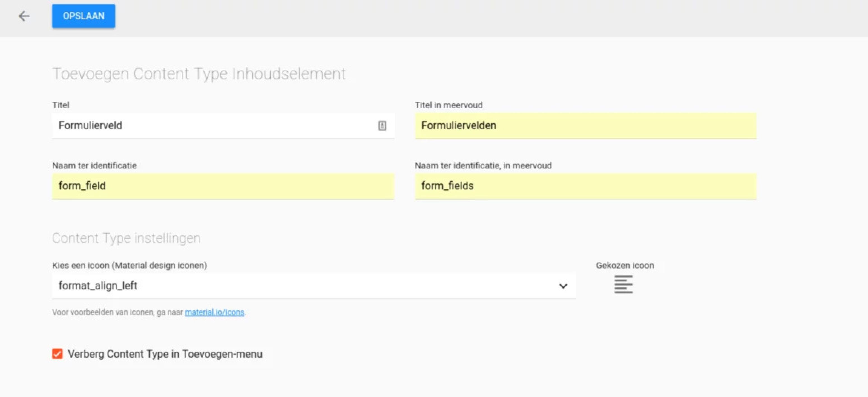Click the 'Gekozen icoon' label
Viewport: 868px width, 397px height.
pyautogui.click(x=625, y=266)
